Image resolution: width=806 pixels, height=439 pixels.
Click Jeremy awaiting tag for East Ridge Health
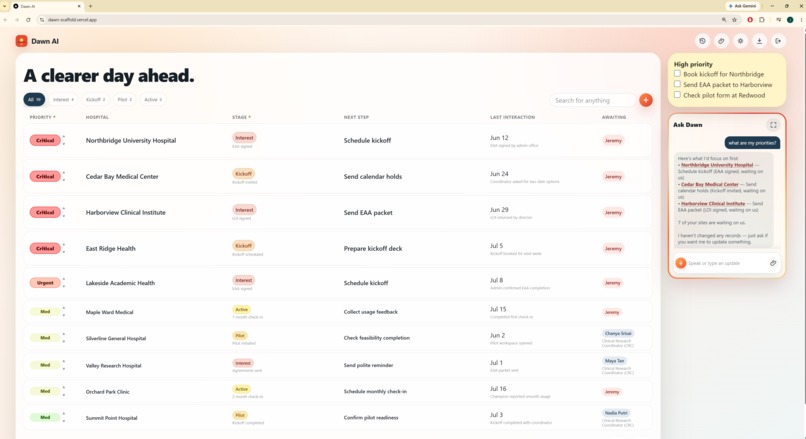[x=613, y=248]
